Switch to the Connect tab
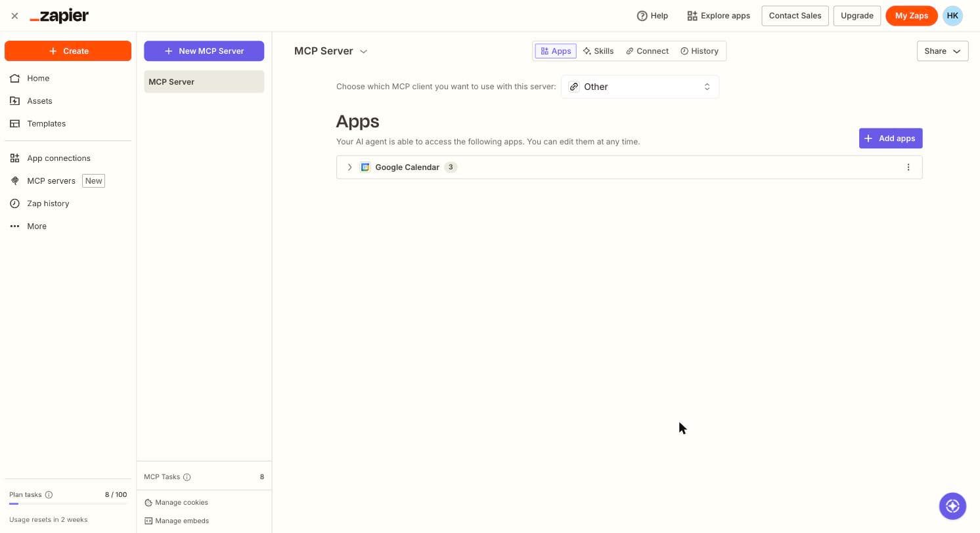This screenshot has height=533, width=980. point(647,51)
